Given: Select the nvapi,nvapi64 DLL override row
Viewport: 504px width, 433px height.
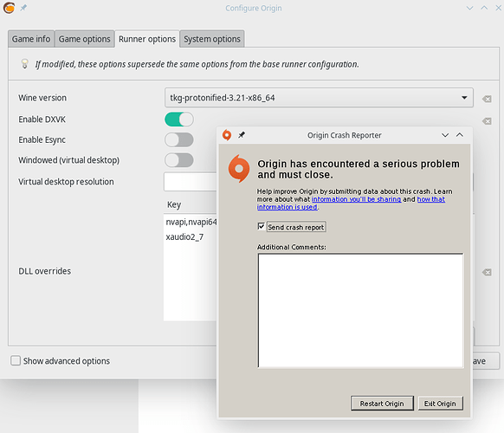Looking at the screenshot, I should point(191,222).
